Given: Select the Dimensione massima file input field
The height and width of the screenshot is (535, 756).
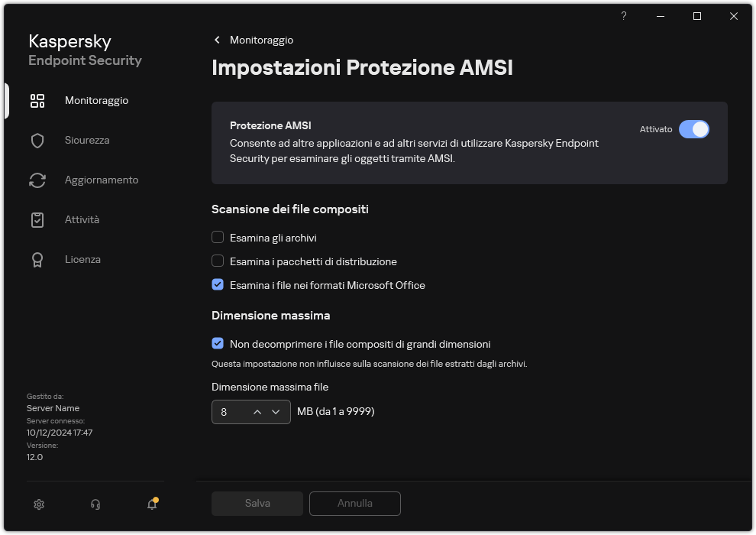Looking at the screenshot, I should tap(229, 411).
